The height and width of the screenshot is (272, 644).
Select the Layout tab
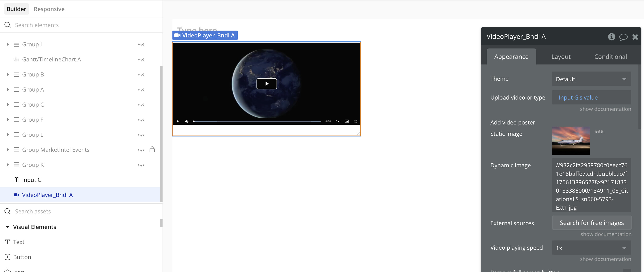(x=561, y=57)
